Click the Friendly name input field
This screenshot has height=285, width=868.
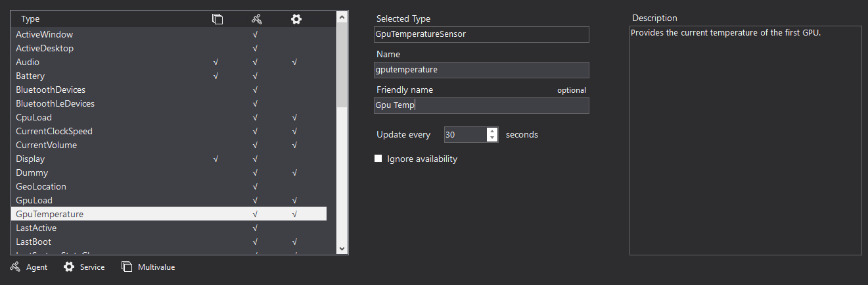pos(481,105)
